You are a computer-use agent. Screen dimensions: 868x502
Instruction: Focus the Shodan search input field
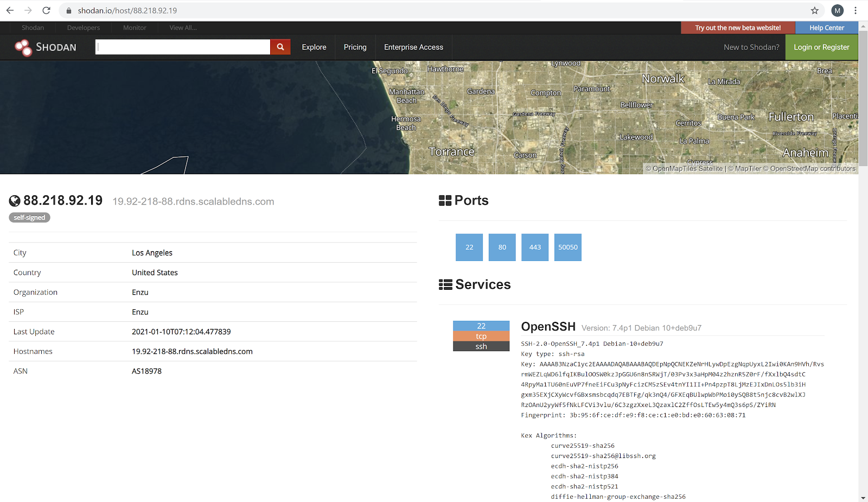(x=183, y=47)
